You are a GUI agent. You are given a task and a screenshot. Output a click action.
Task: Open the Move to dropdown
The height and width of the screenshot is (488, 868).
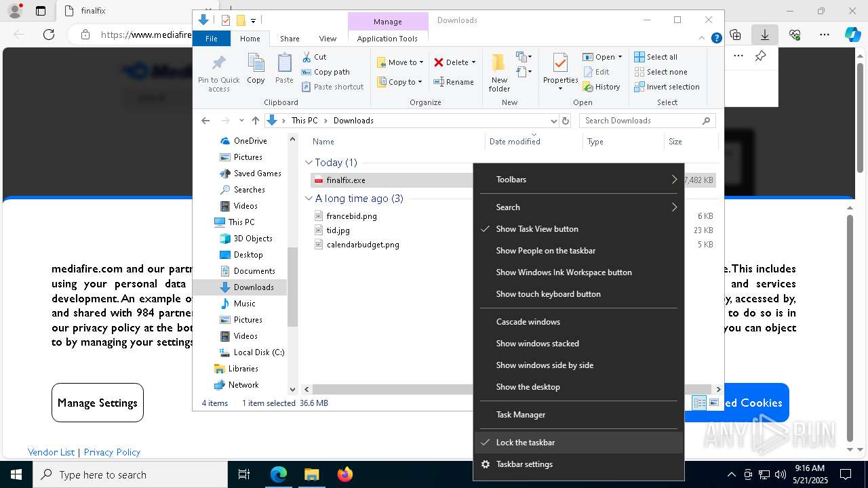click(400, 62)
